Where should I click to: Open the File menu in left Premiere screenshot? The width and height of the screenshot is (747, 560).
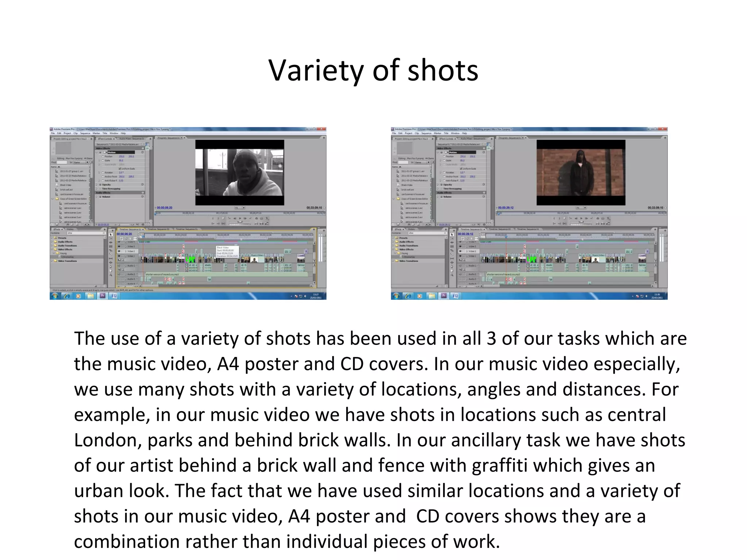pos(53,133)
